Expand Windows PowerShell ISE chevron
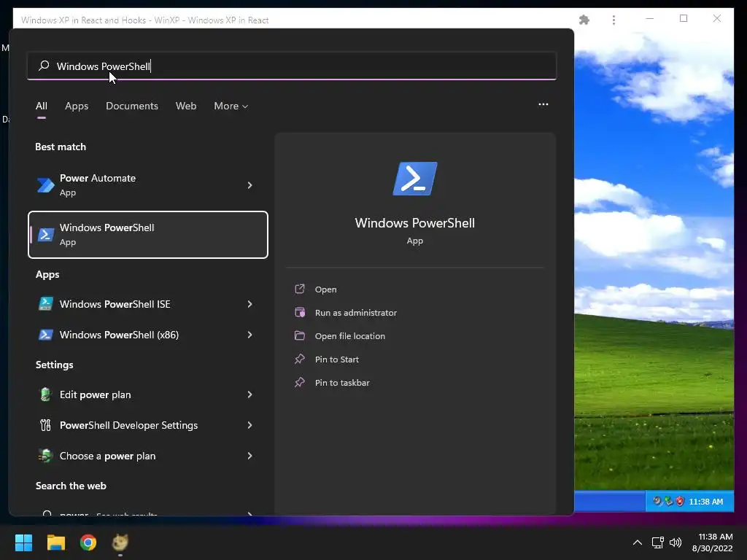The height and width of the screenshot is (560, 747). pos(249,304)
